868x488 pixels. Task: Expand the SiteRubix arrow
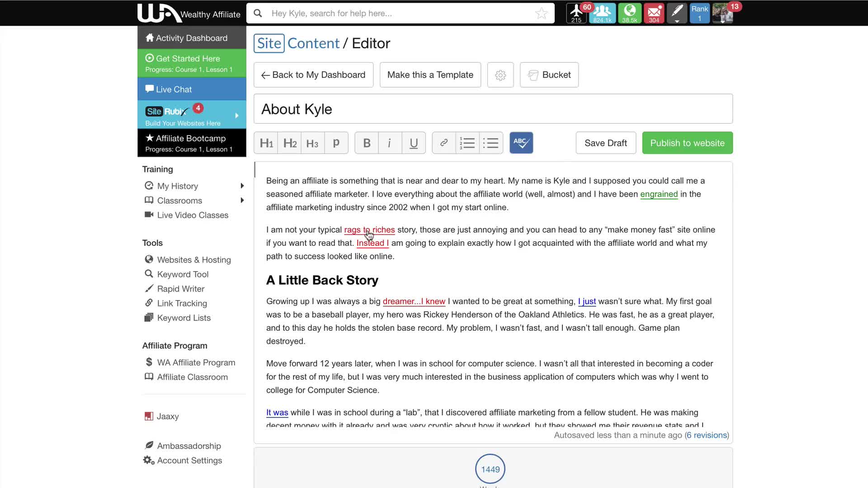[x=237, y=116]
